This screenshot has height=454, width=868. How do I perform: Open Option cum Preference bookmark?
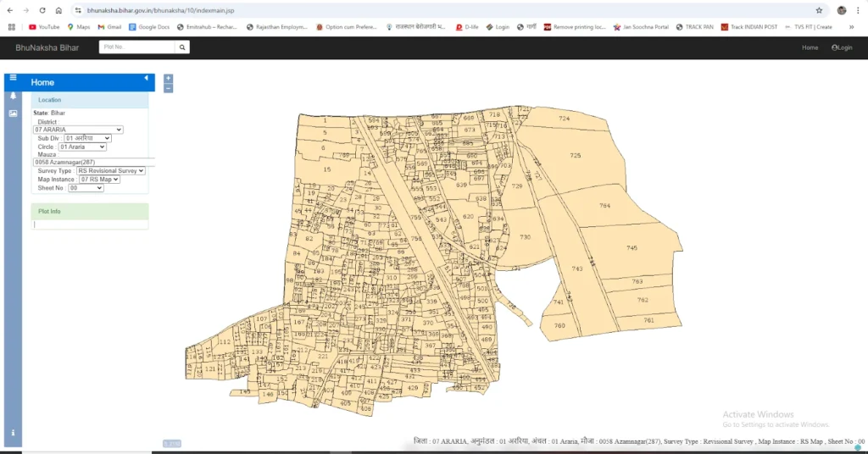tap(347, 26)
